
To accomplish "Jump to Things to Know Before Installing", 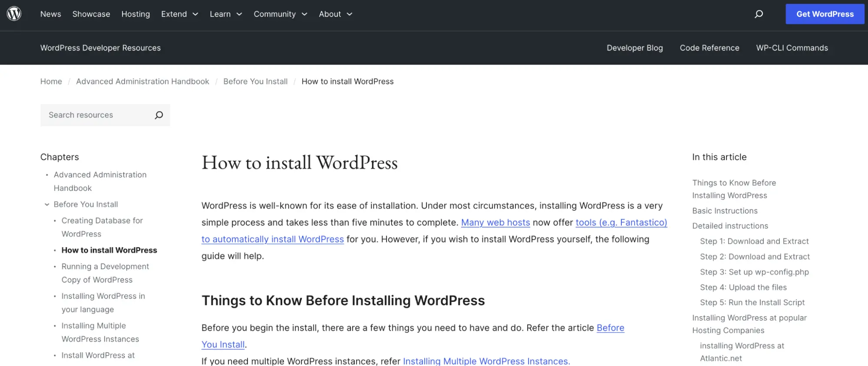I will click(x=734, y=189).
